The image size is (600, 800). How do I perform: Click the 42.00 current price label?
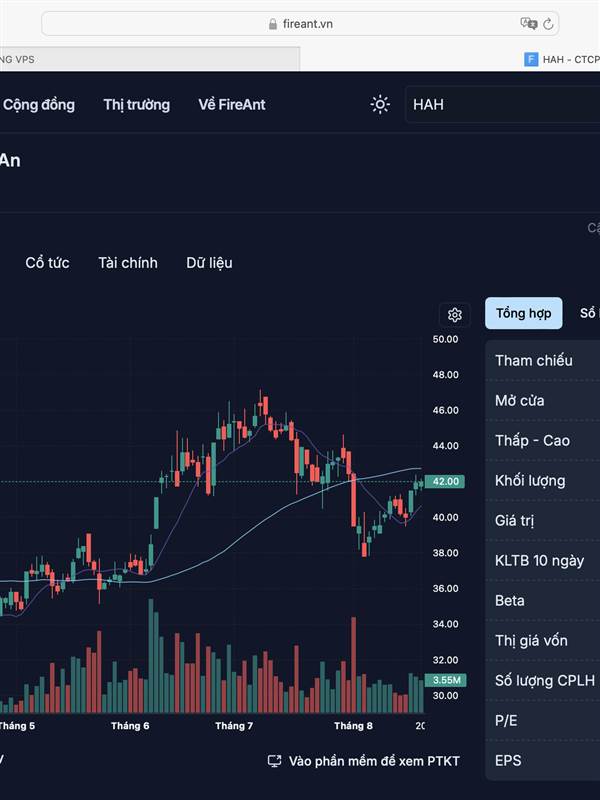click(x=444, y=482)
